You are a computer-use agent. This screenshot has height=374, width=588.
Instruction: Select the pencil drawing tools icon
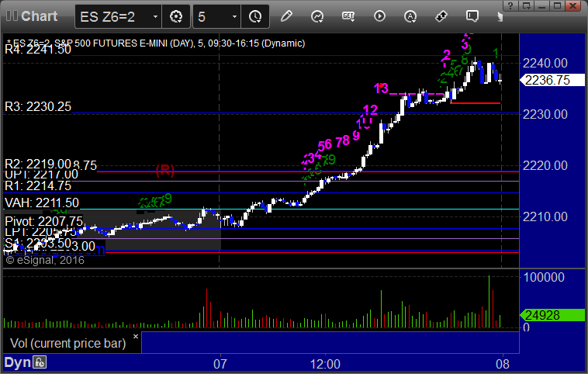[x=286, y=16]
